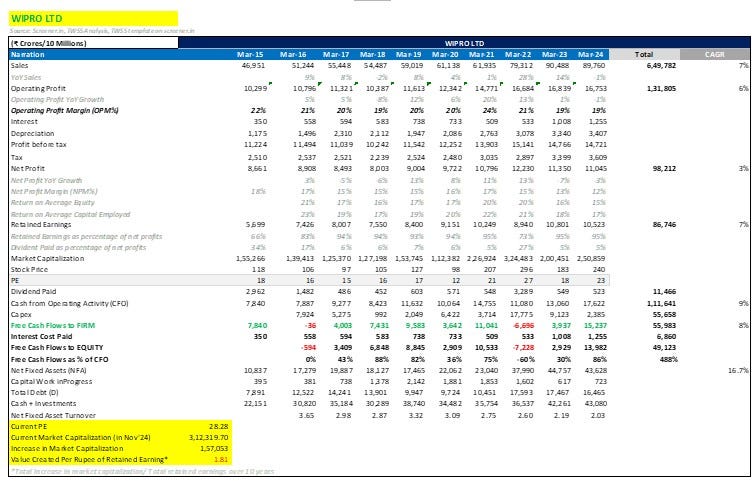Image resolution: width=752 pixels, height=489 pixels.
Task: Select Operating Profit total 1,31,805
Action: tap(661, 88)
